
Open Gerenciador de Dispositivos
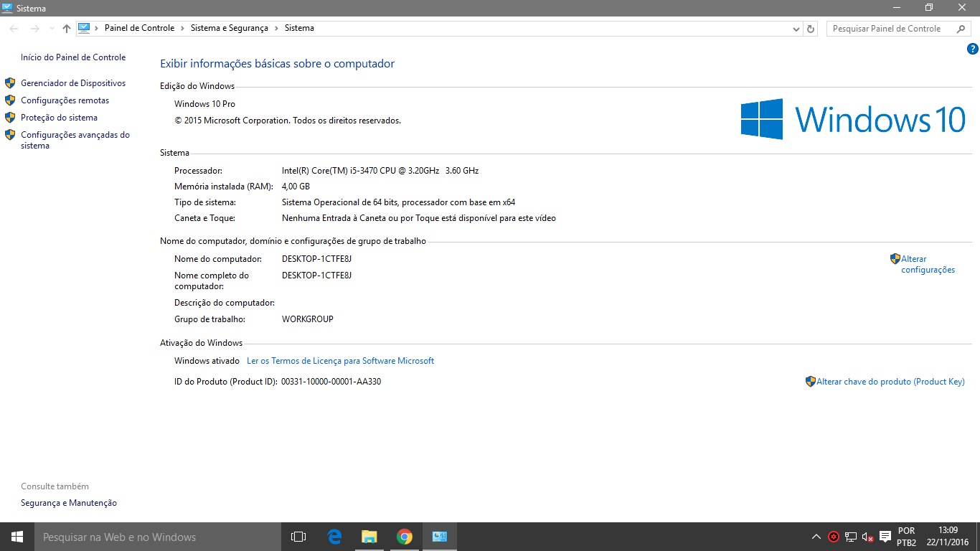tap(73, 83)
